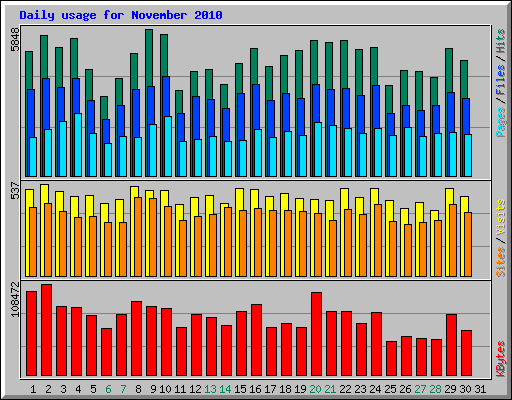Click the cyan Pages bar for day 20
The height and width of the screenshot is (400, 512).
pyautogui.click(x=318, y=149)
